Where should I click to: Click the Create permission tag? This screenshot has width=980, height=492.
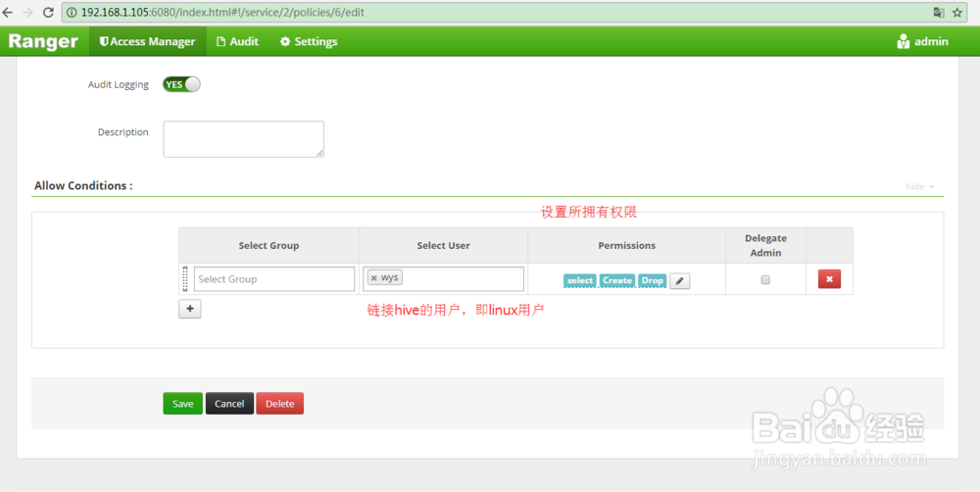(617, 280)
